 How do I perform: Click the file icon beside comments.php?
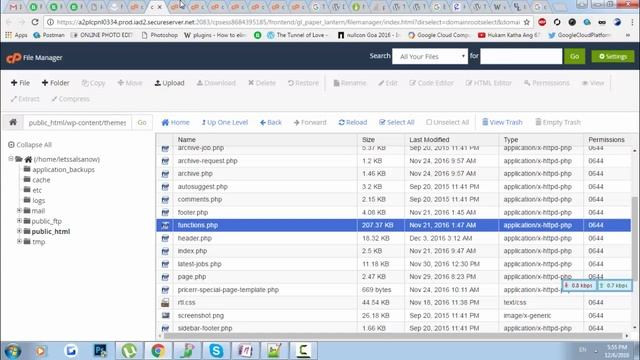coord(165,200)
